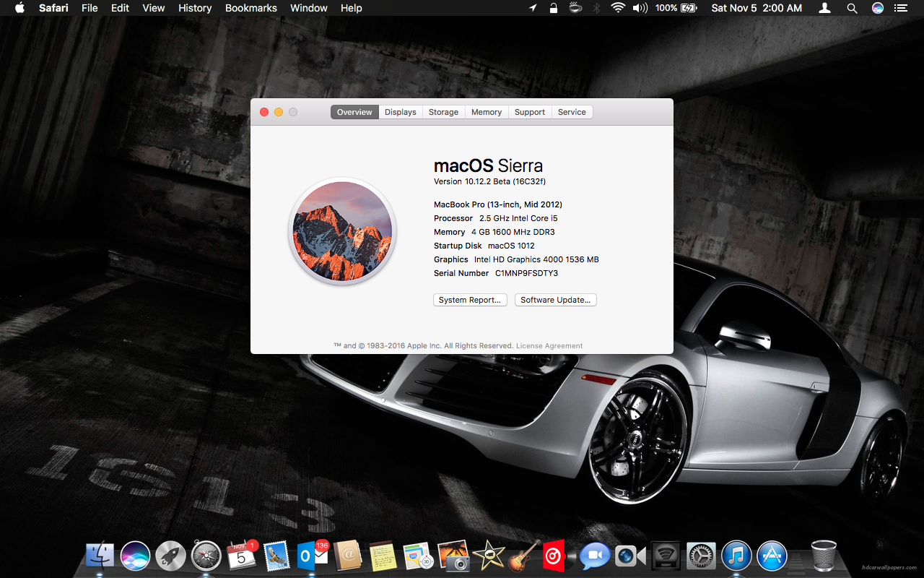This screenshot has width=924, height=578.
Task: Open the View menu
Action: click(154, 8)
